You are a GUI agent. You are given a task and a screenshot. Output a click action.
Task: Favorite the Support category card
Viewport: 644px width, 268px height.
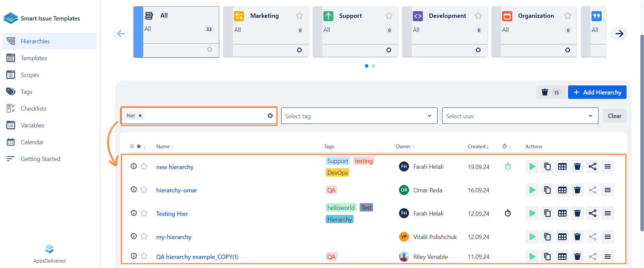tap(389, 16)
